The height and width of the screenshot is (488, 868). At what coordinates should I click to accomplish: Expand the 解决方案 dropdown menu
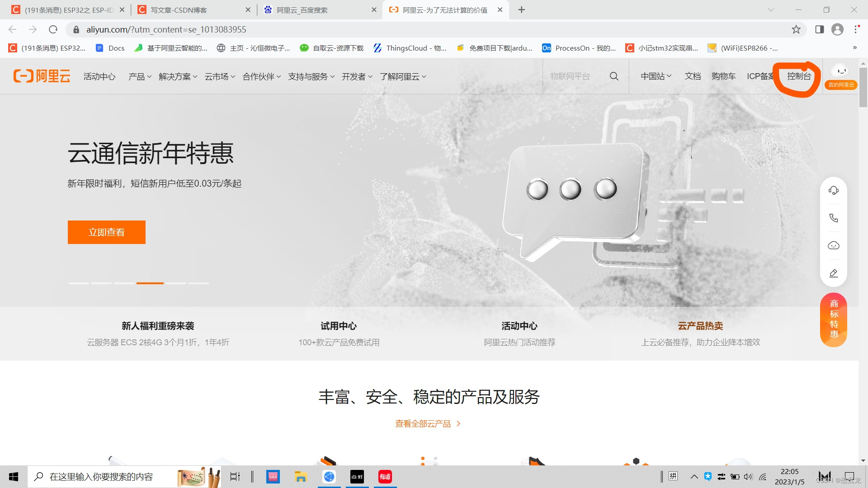[x=179, y=76]
